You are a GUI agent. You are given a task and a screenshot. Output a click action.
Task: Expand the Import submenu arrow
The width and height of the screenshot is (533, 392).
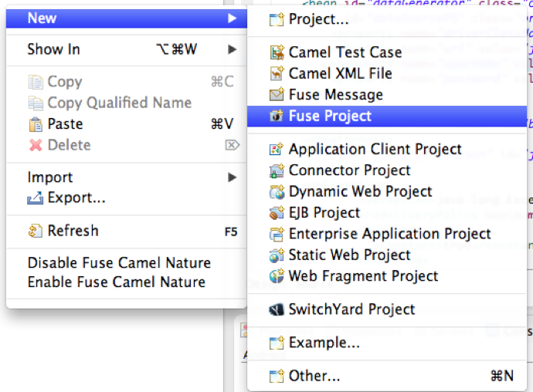tap(233, 177)
